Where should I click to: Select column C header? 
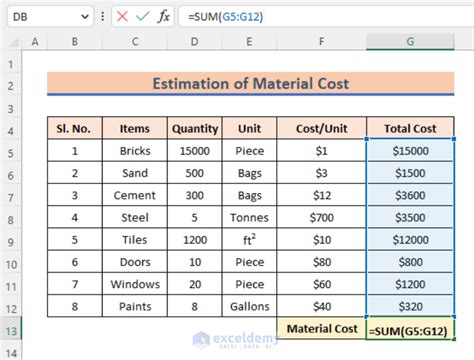tap(135, 42)
